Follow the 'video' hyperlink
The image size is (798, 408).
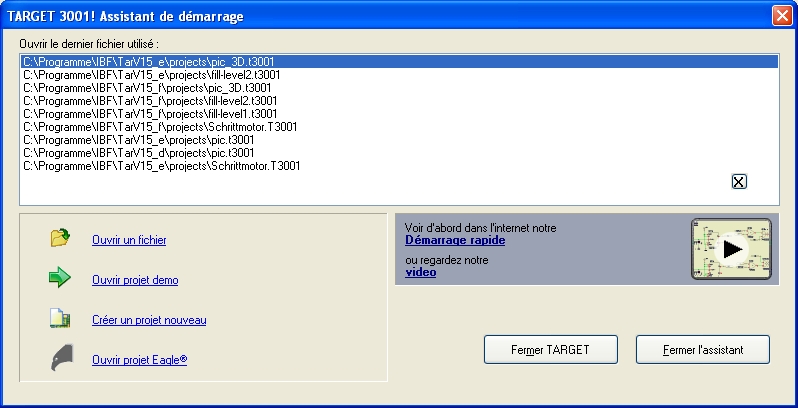[x=420, y=272]
